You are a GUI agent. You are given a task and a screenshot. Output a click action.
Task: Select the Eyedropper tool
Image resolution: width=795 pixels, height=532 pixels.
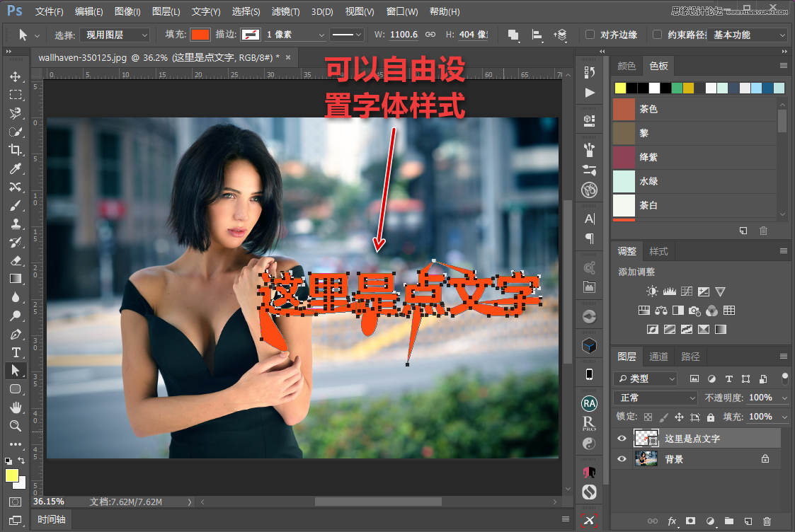16,168
